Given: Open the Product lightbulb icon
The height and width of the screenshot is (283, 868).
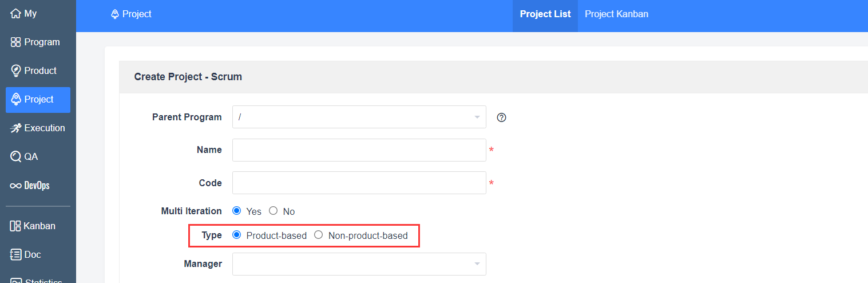Looking at the screenshot, I should point(16,70).
